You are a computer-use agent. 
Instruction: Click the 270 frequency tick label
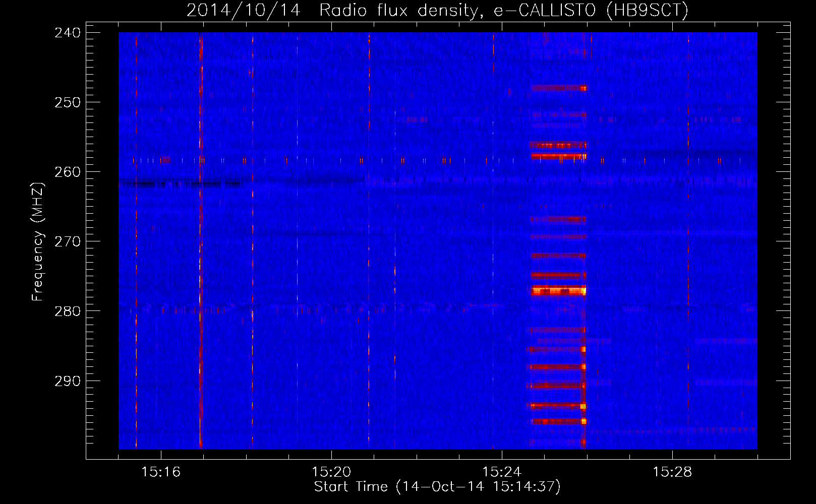(x=67, y=241)
